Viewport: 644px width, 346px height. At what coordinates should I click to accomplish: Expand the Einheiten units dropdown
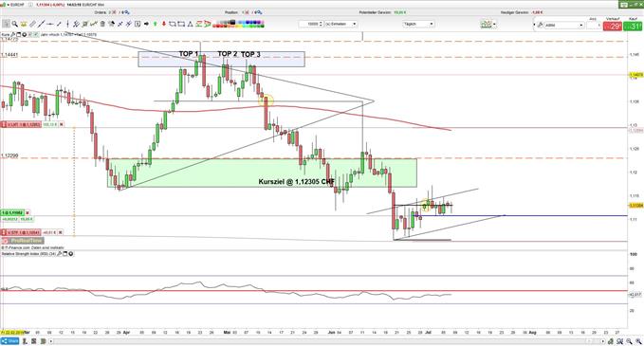click(340, 25)
